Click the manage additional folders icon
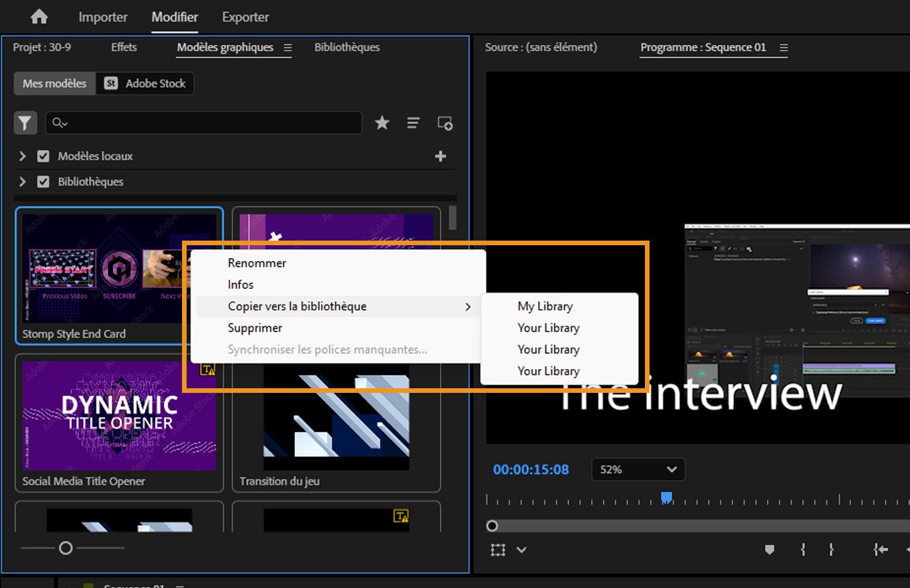This screenshot has height=588, width=910. 445,123
